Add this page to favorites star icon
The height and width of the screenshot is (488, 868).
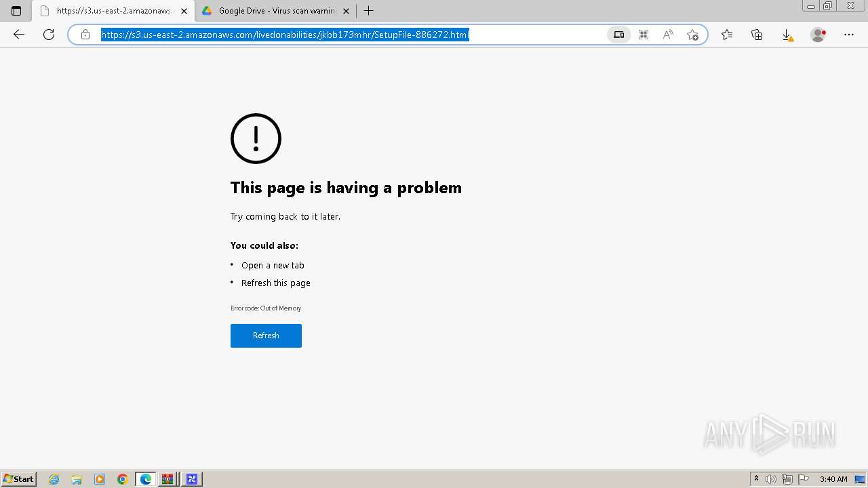[x=692, y=35]
